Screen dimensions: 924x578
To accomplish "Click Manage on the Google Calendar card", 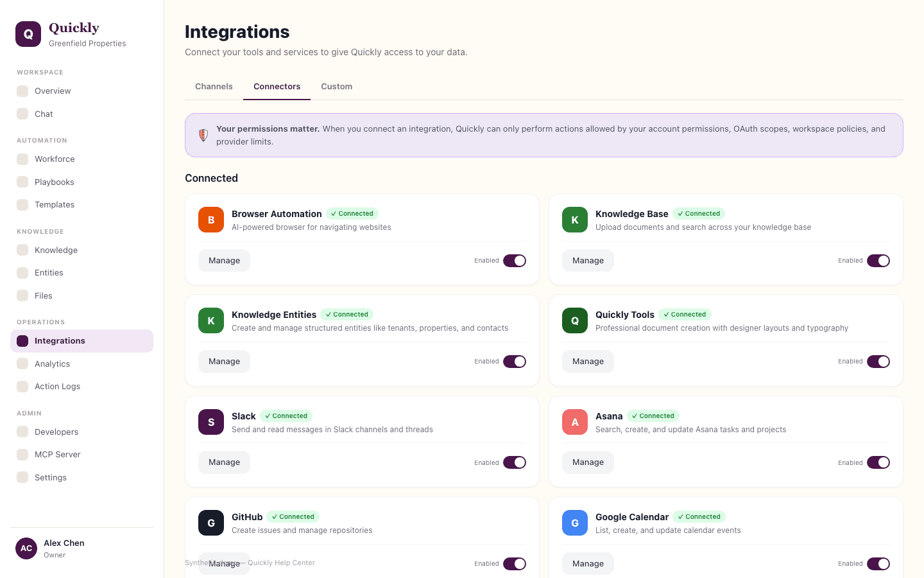I will (x=588, y=564).
